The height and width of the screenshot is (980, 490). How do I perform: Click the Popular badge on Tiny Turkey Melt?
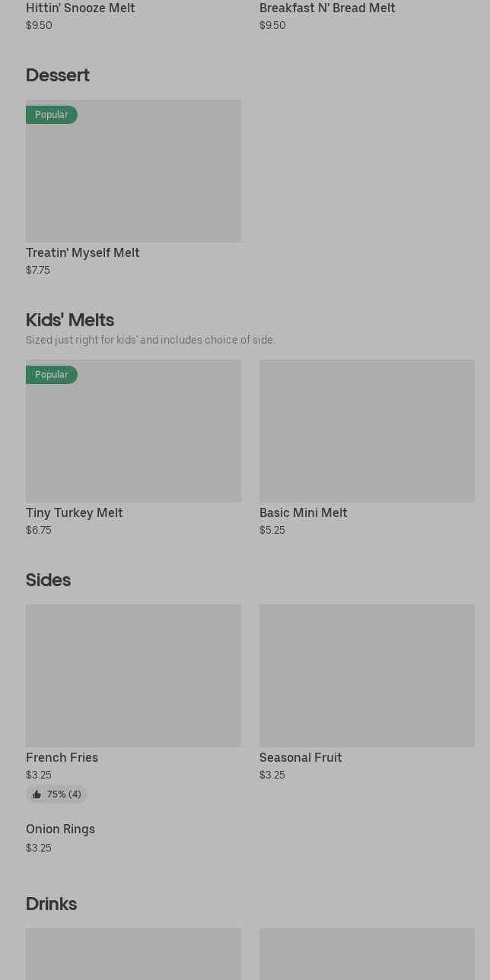[52, 375]
